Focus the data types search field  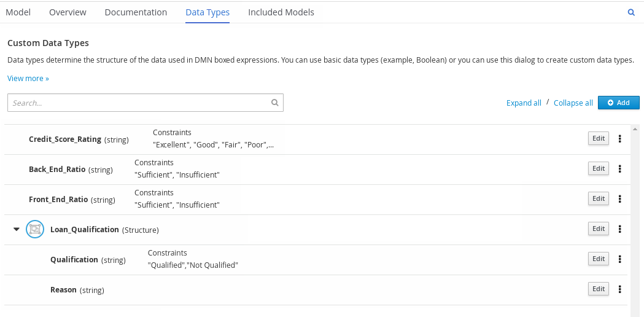pyautogui.click(x=138, y=103)
